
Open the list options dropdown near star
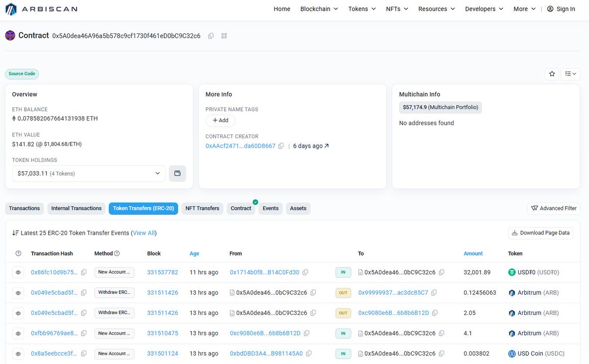(x=570, y=74)
